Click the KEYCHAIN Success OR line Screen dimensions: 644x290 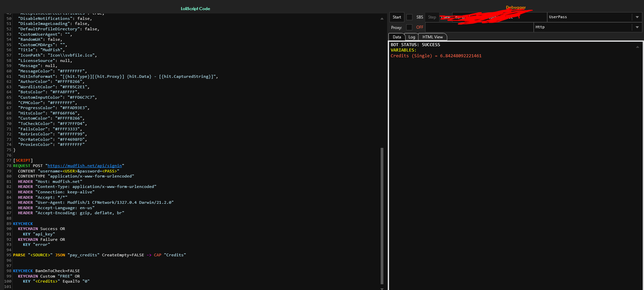[41, 229]
